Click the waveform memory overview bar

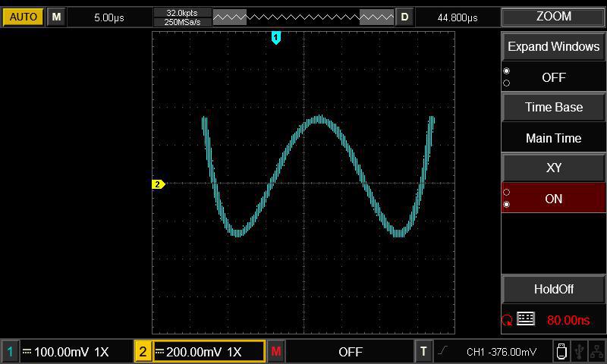pyautogui.click(x=303, y=17)
